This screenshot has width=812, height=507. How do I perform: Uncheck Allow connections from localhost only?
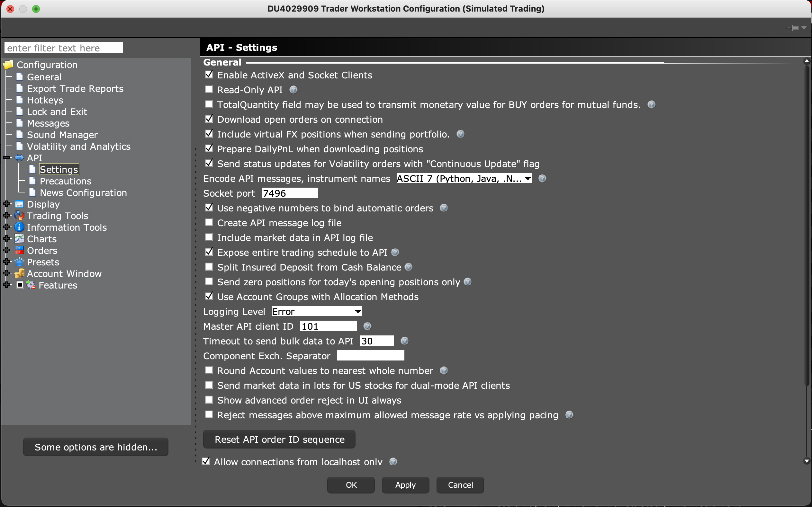[206, 461]
